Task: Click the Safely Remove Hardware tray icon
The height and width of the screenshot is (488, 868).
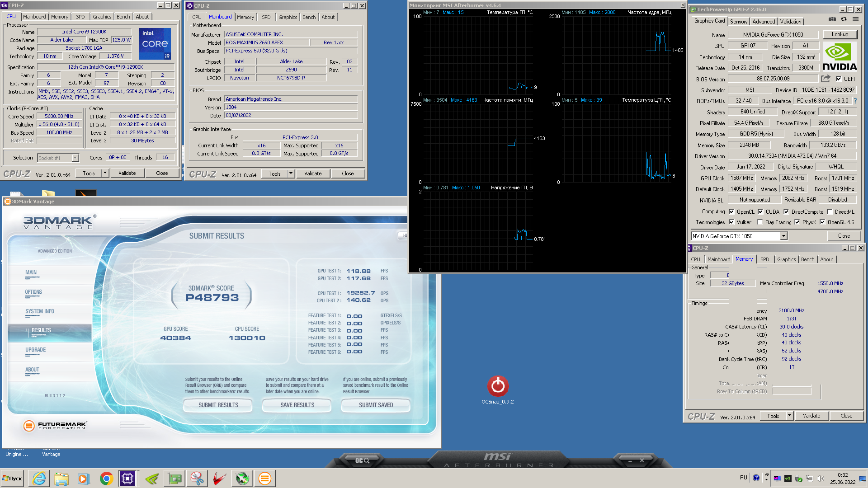Action: click(x=799, y=478)
